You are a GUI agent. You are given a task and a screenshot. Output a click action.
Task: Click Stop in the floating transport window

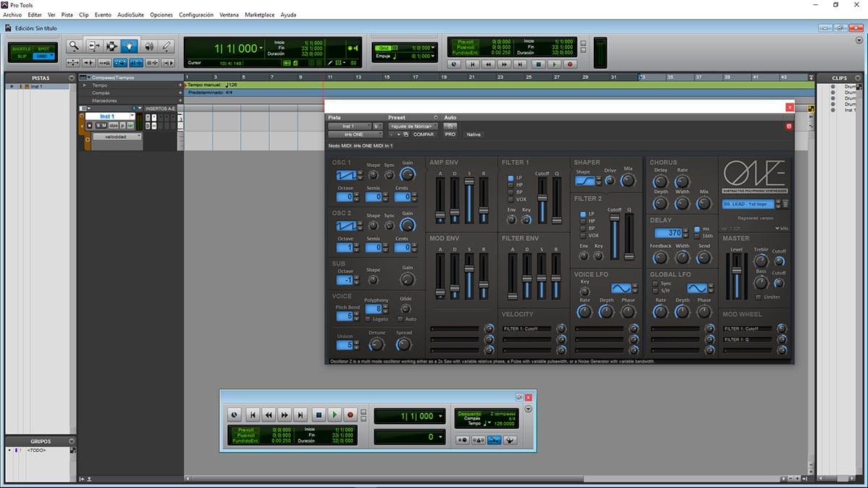click(x=318, y=415)
